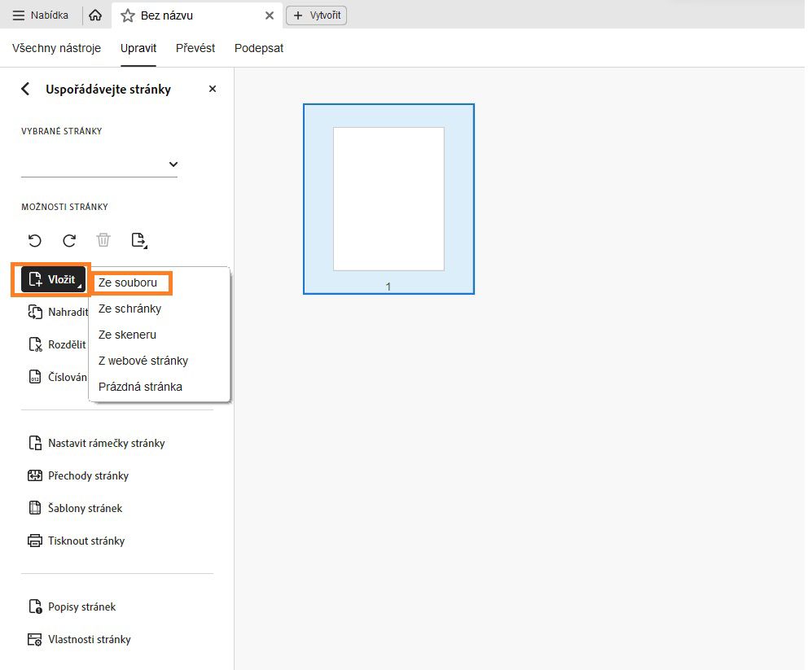This screenshot has width=812, height=670.
Task: Close the Uspořádávejte stránky panel
Action: pos(213,89)
